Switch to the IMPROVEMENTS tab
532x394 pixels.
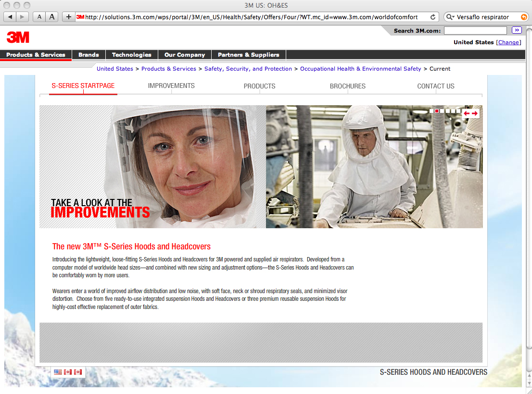click(x=171, y=86)
